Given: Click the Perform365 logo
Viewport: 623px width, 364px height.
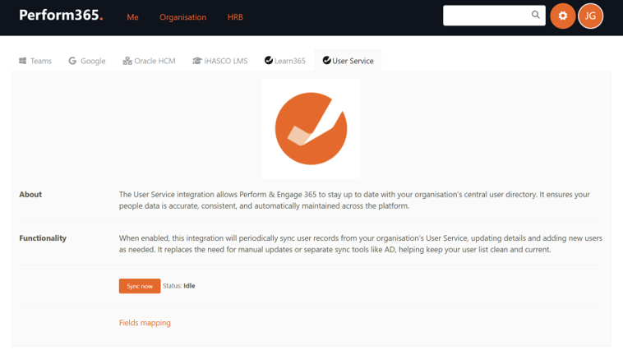Looking at the screenshot, I should tap(61, 15).
